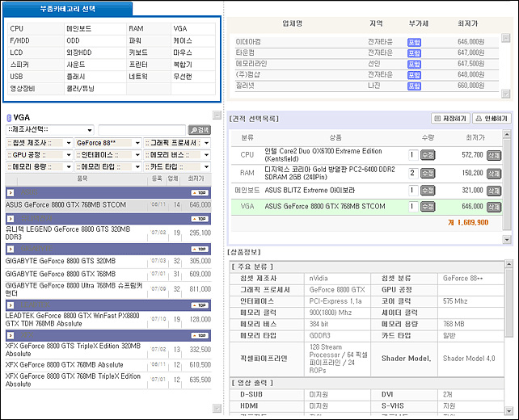Image resolution: width=519 pixels, height=420 pixels.
Task: Open the 칩셋 제조사 filter dropdown
Action: 39,143
